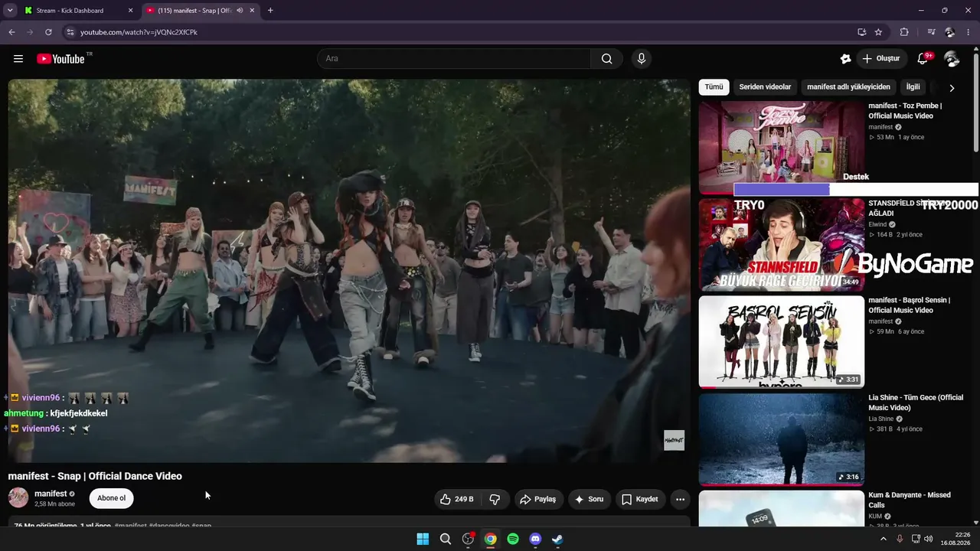The height and width of the screenshot is (551, 980).
Task: Open the Stansfield Elwind video thumbnail
Action: [x=781, y=245]
